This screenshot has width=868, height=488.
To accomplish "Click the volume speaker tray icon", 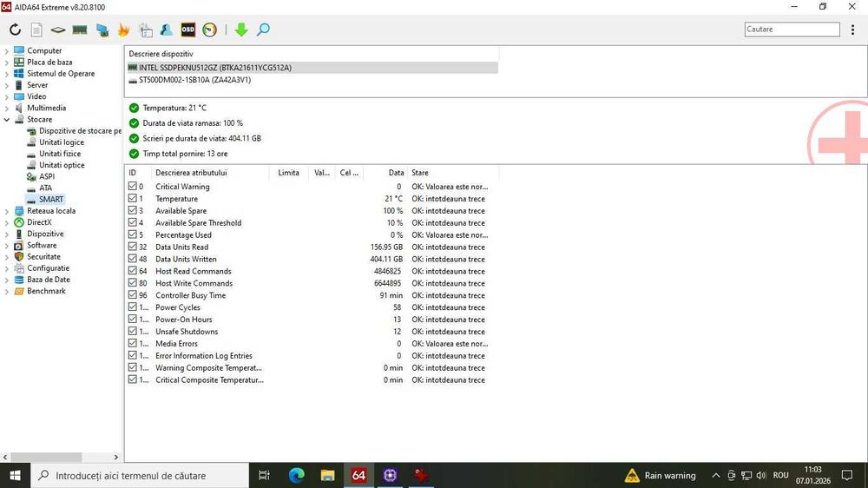I will (761, 476).
